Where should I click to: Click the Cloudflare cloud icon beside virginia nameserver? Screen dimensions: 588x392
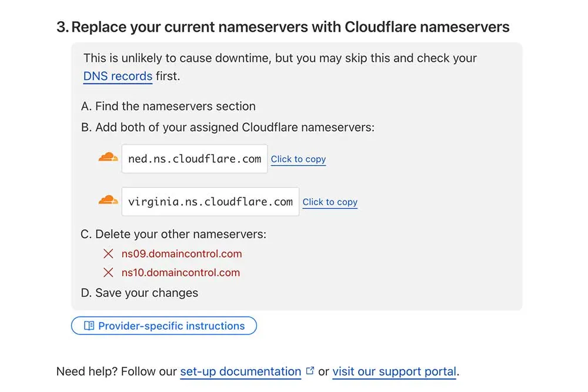(108, 200)
